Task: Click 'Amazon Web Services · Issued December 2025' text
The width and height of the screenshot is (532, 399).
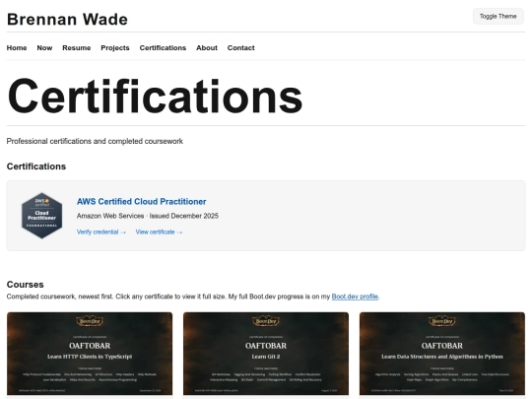Action: (147, 216)
